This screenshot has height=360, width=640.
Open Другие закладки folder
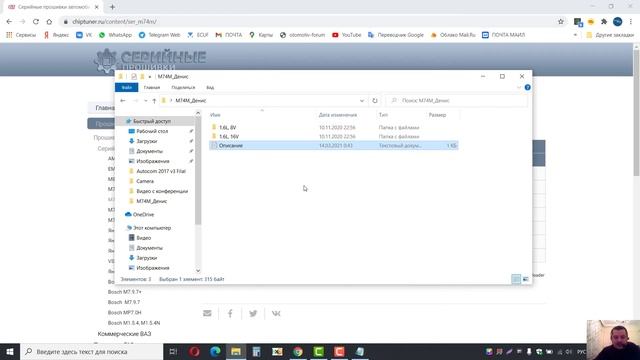[610, 35]
